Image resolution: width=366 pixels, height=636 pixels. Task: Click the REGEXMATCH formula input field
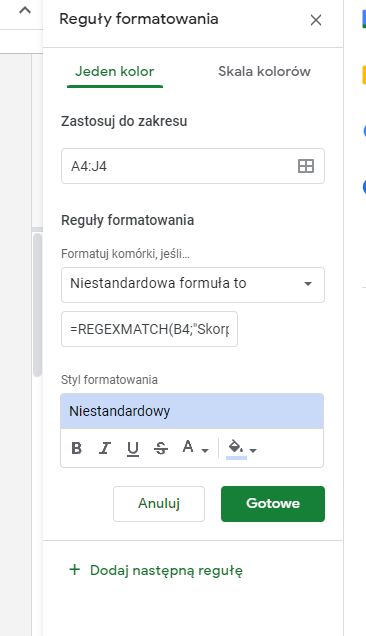click(149, 329)
